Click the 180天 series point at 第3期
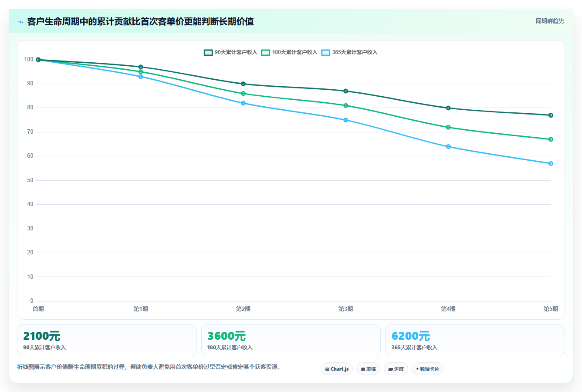582x392 pixels. tap(346, 105)
